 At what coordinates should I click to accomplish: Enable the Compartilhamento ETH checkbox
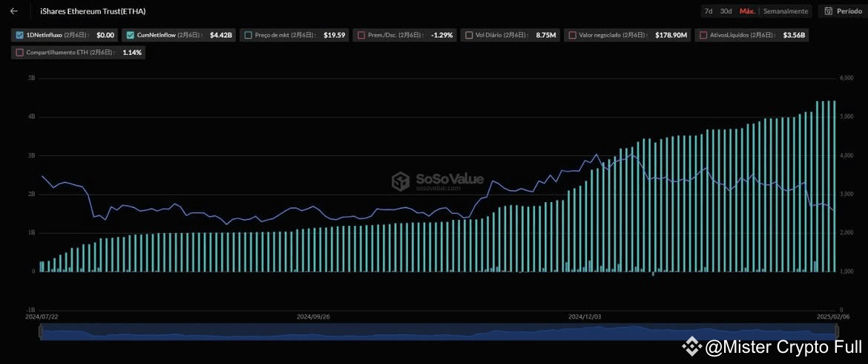coord(20,53)
